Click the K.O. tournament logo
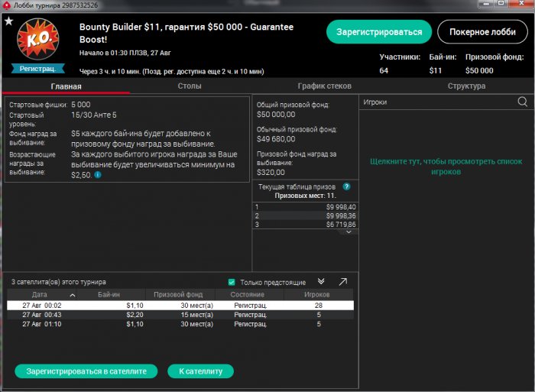The image size is (535, 392). point(38,39)
